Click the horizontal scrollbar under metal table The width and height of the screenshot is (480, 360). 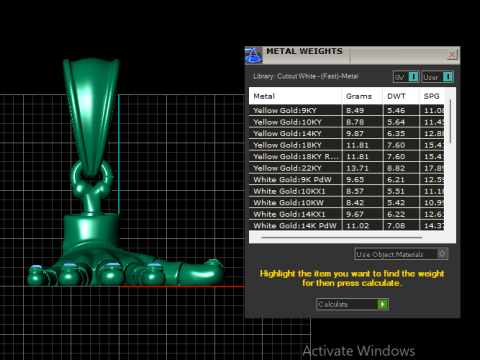(x=342, y=238)
